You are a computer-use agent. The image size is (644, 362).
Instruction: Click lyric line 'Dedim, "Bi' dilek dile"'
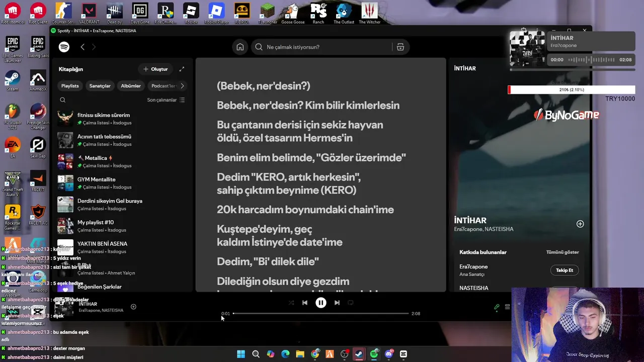[268, 261]
